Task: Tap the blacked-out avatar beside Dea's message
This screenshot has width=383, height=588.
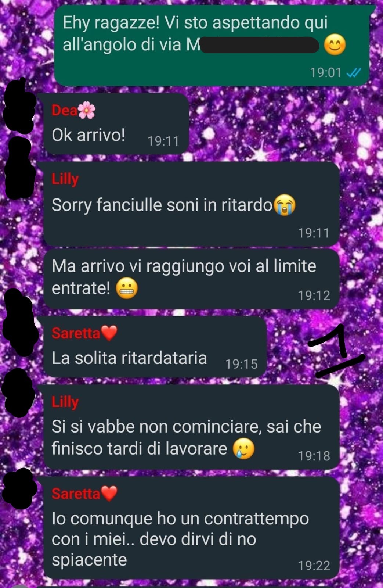Action: pyautogui.click(x=19, y=107)
